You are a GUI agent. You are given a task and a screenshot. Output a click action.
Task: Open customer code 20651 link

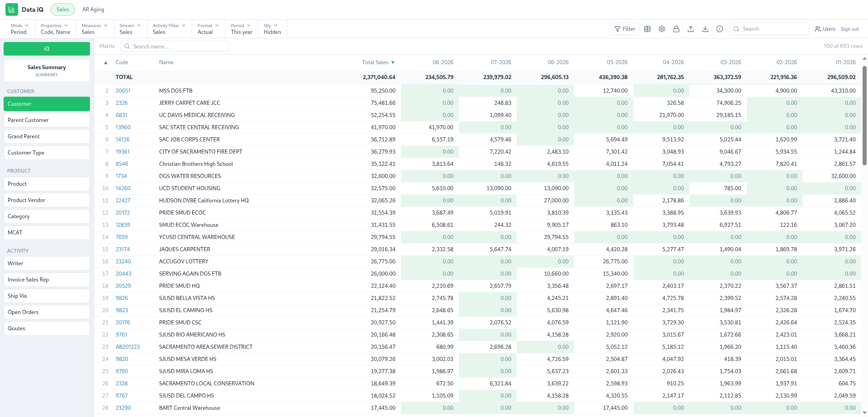point(123,91)
